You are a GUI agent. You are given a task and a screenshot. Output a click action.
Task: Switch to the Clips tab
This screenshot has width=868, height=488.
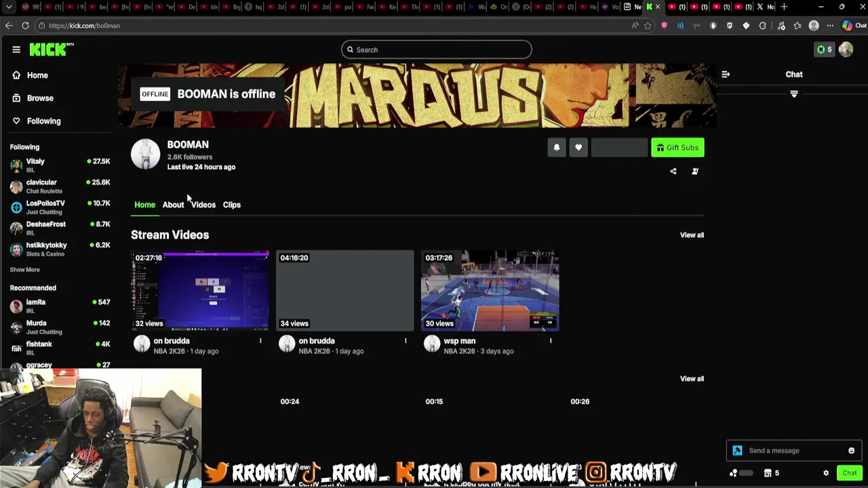tap(232, 205)
